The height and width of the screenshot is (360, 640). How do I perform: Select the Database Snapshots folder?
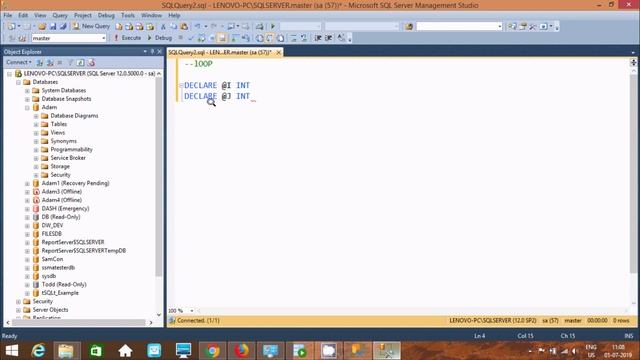pyautogui.click(x=66, y=99)
